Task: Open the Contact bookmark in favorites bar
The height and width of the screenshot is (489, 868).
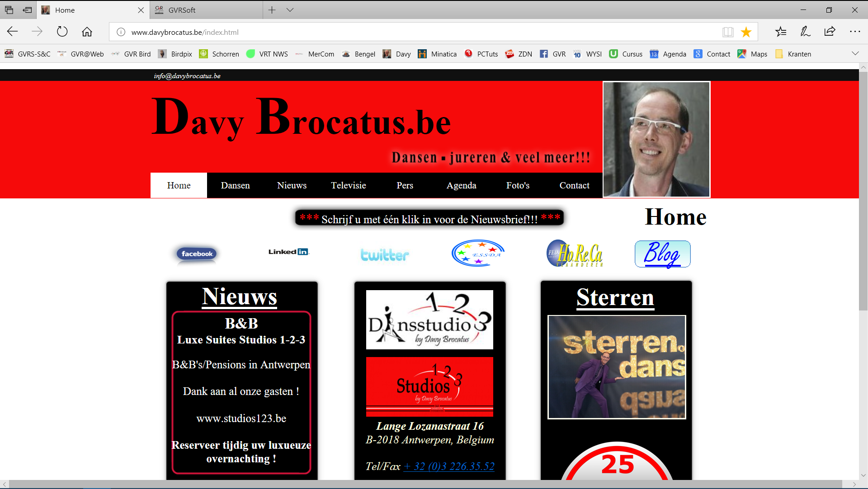Action: click(712, 54)
